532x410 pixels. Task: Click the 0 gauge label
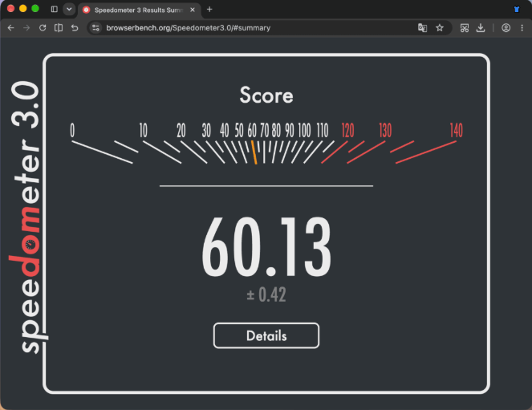point(72,130)
